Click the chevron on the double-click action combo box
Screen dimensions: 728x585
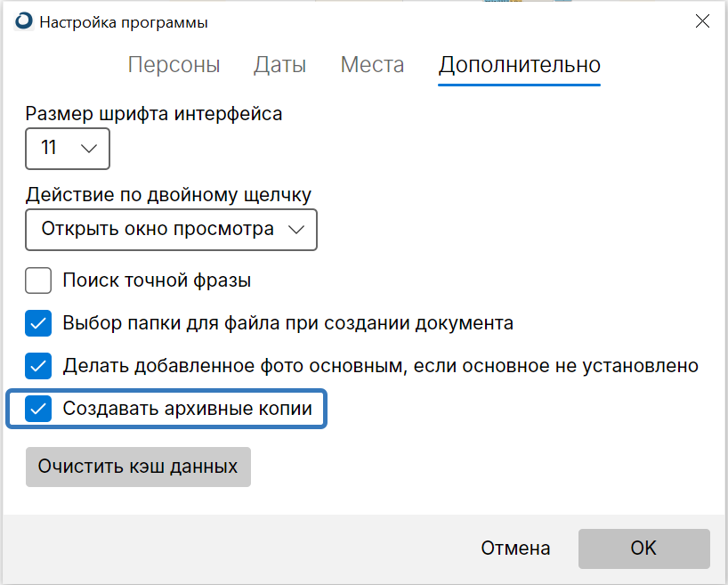tap(296, 230)
